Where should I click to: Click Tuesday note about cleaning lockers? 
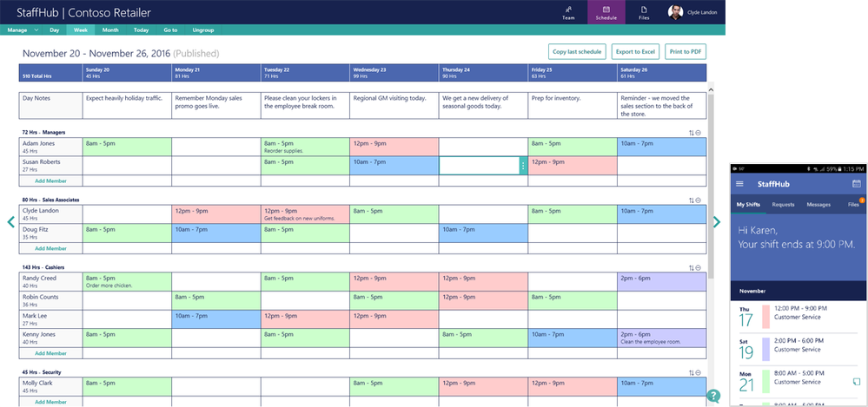coord(305,105)
